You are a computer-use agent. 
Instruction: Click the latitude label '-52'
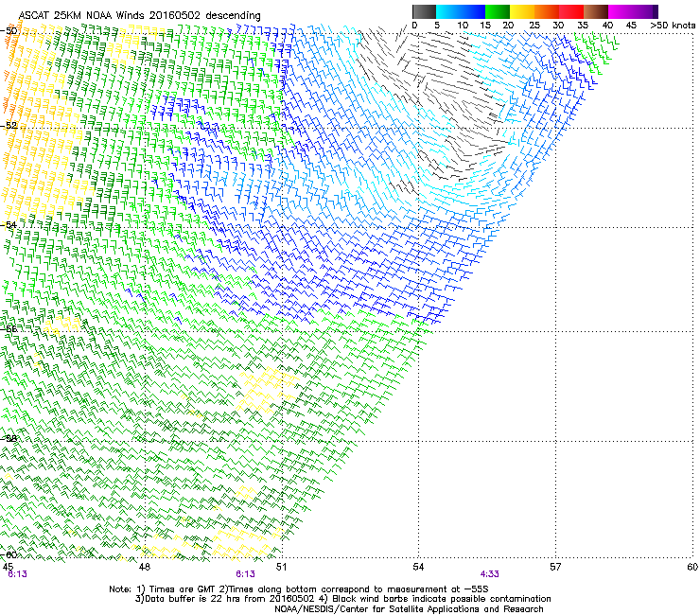tap(9, 126)
